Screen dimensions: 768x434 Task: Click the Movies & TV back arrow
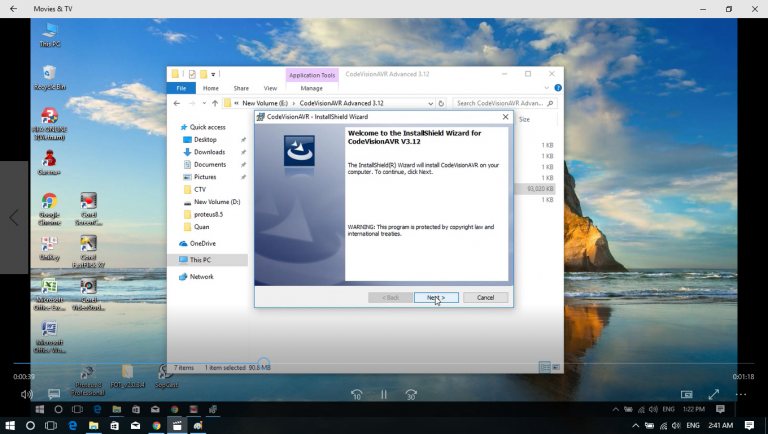point(14,8)
